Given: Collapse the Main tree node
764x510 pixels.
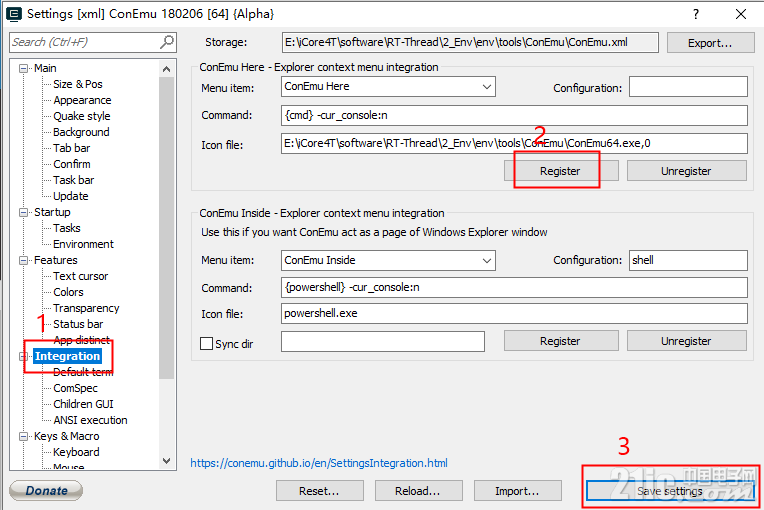Looking at the screenshot, I should (x=23, y=68).
